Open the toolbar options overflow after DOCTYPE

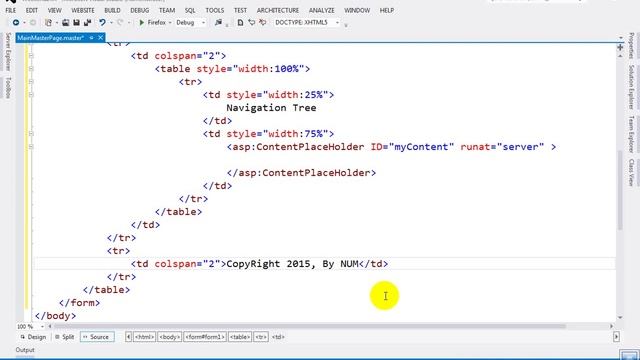(346, 24)
